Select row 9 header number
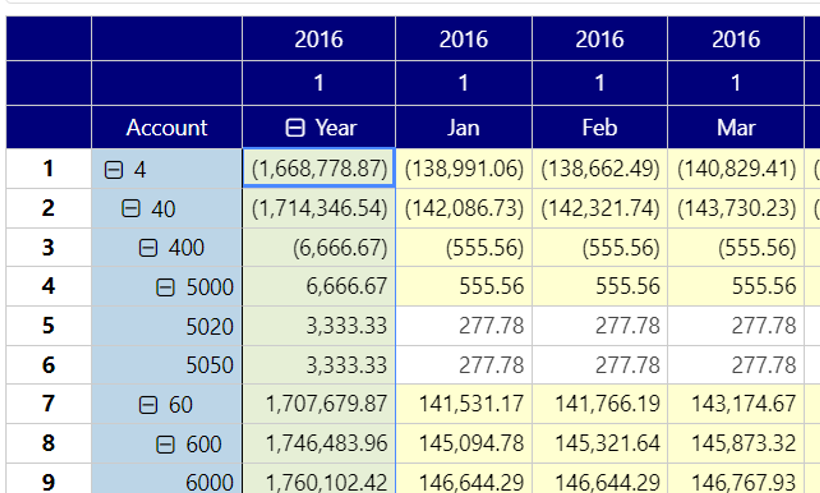The image size is (820, 493). tap(47, 481)
